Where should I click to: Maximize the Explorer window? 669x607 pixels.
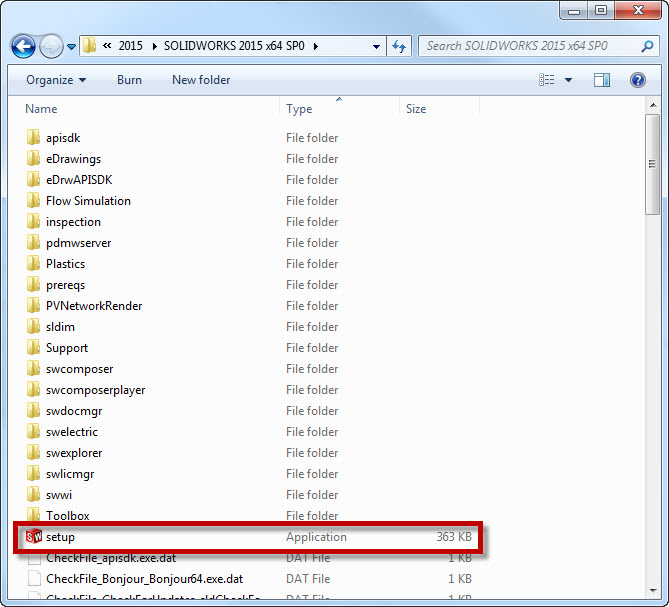601,10
